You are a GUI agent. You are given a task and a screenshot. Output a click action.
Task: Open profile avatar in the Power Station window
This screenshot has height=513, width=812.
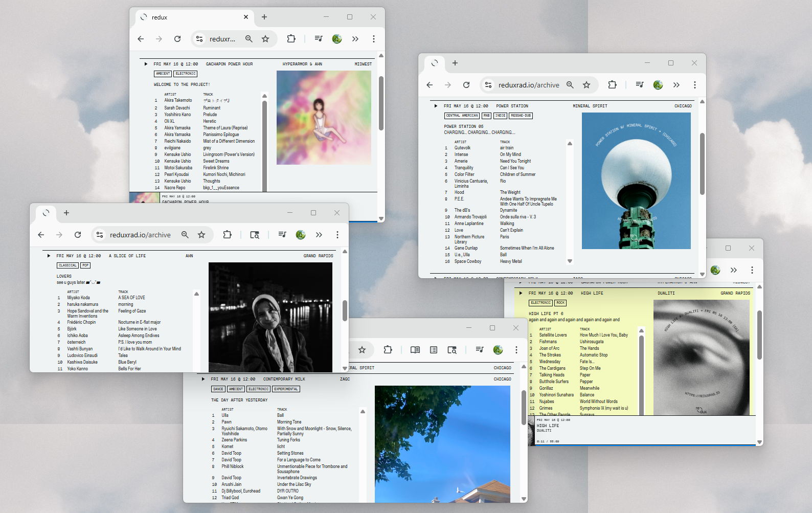[x=658, y=85]
